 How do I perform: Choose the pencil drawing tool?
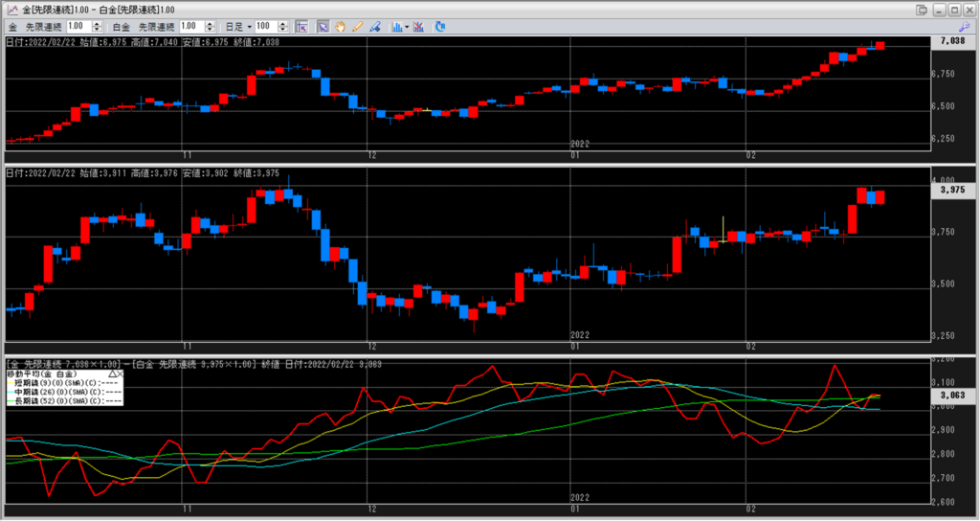[x=357, y=26]
